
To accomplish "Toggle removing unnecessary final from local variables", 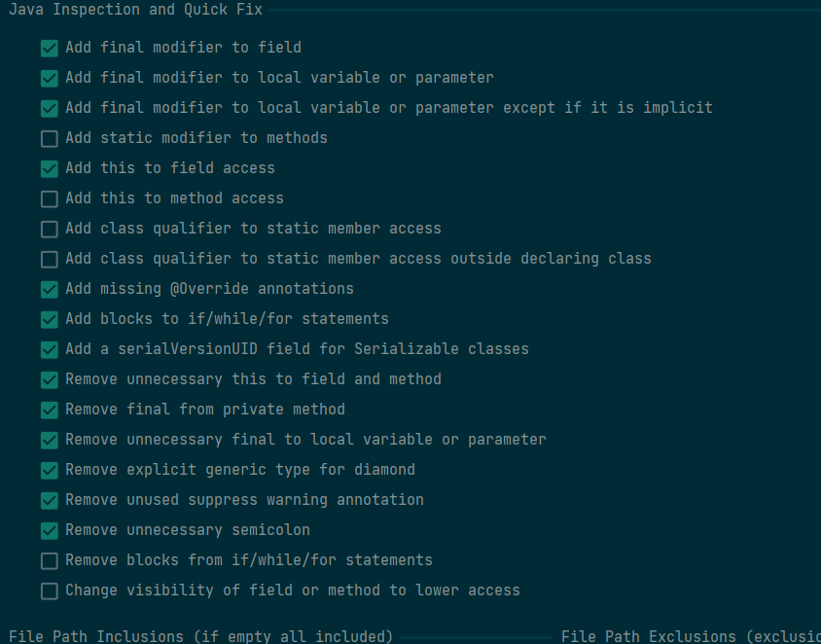I will (x=49, y=440).
